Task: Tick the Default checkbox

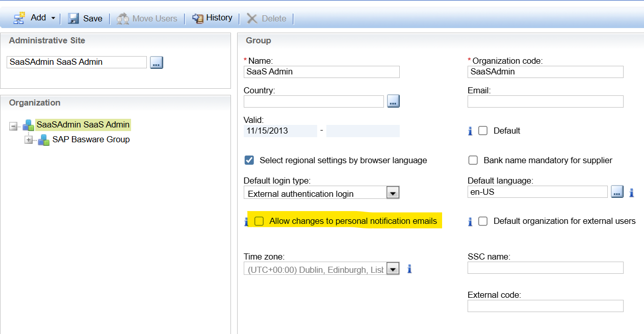Action: 483,131
